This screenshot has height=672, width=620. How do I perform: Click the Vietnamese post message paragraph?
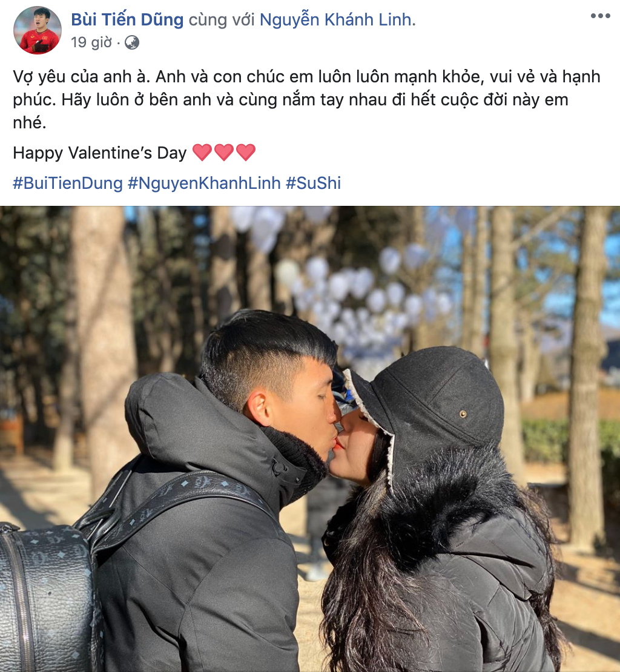306,99
